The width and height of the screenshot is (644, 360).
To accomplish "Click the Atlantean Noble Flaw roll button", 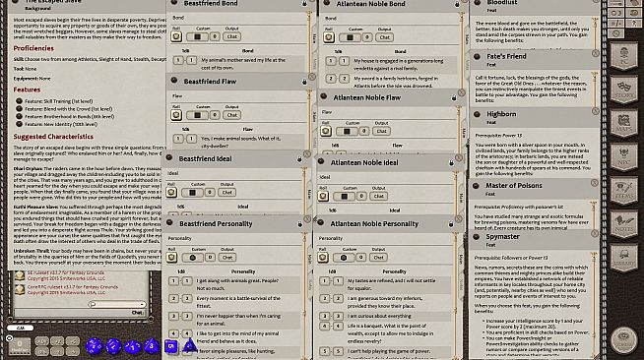I will pyautogui.click(x=326, y=131).
